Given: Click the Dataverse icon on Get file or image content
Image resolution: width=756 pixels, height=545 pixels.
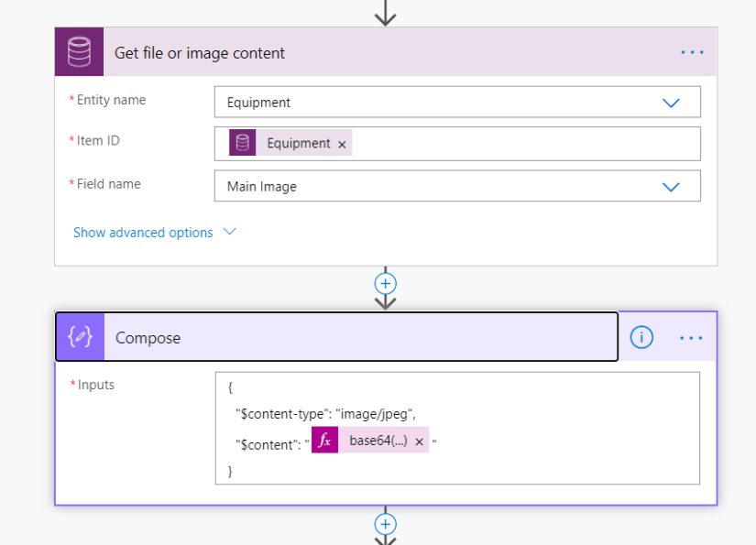Looking at the screenshot, I should (79, 51).
